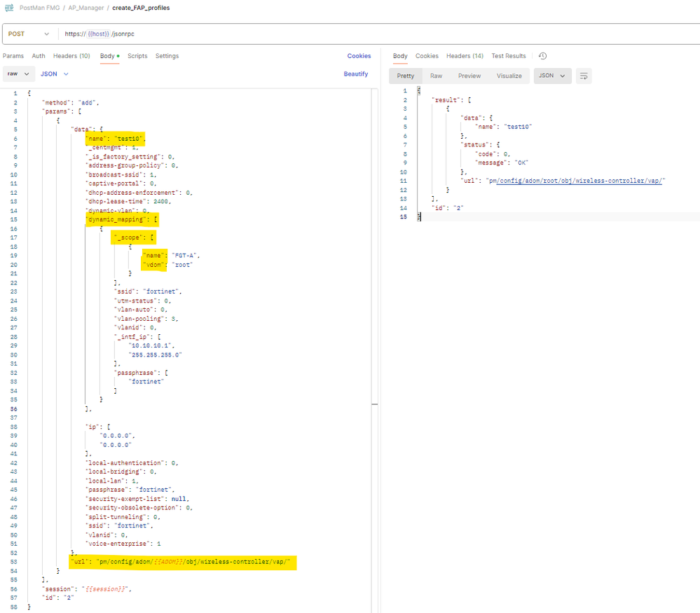
Task: Select the Preview response view
Action: [x=469, y=76]
